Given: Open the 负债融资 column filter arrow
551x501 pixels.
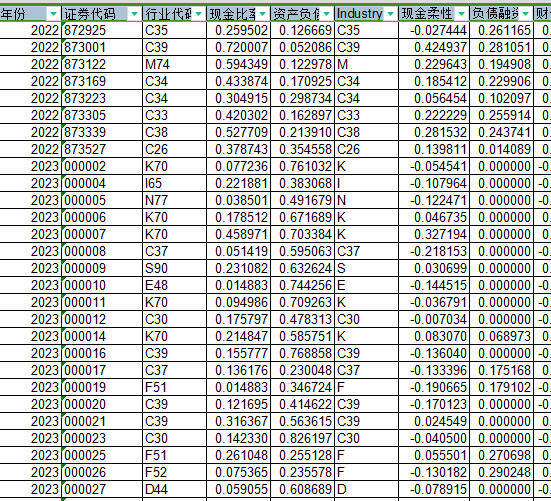Looking at the screenshot, I should coord(526,14).
